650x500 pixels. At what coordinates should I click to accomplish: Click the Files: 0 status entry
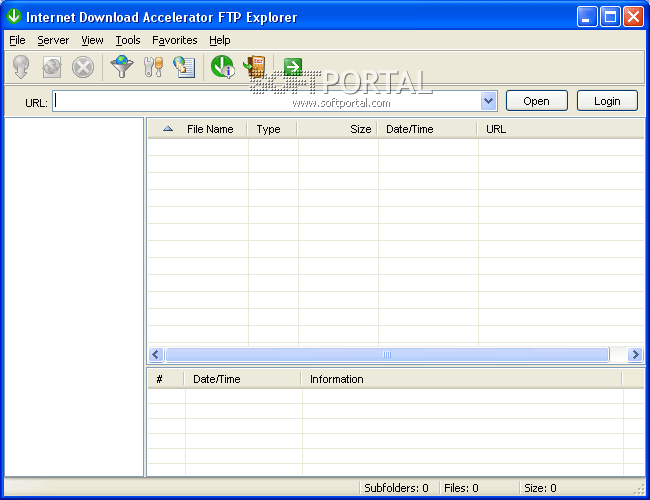[x=461, y=488]
